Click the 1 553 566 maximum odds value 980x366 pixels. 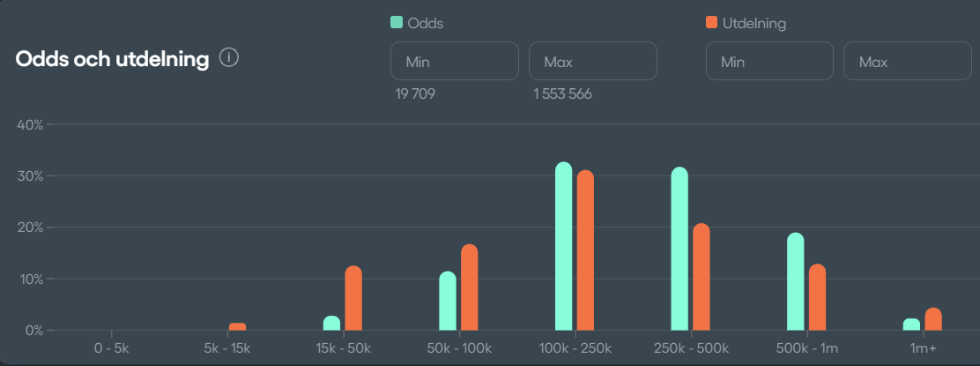click(x=562, y=94)
